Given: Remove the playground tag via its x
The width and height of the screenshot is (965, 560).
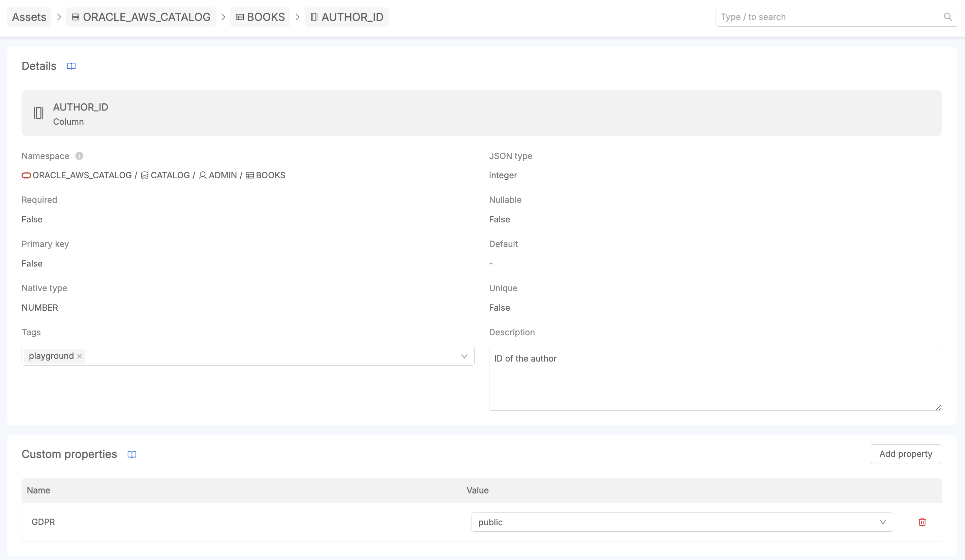Looking at the screenshot, I should tap(80, 356).
